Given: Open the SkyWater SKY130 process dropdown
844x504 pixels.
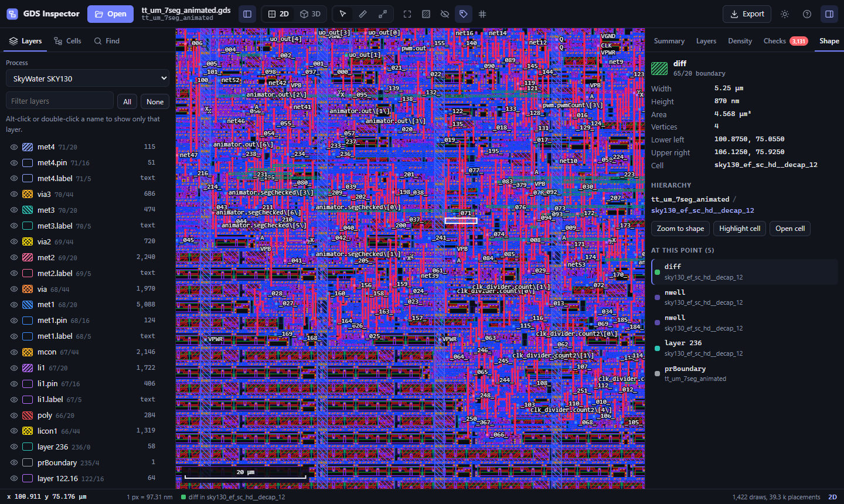Looking at the screenshot, I should [88, 79].
